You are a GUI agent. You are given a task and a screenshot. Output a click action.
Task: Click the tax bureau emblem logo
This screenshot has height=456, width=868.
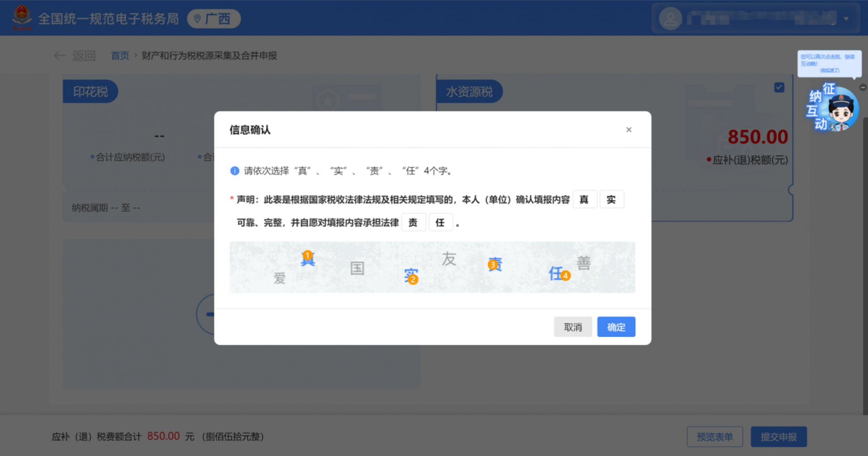coord(22,18)
